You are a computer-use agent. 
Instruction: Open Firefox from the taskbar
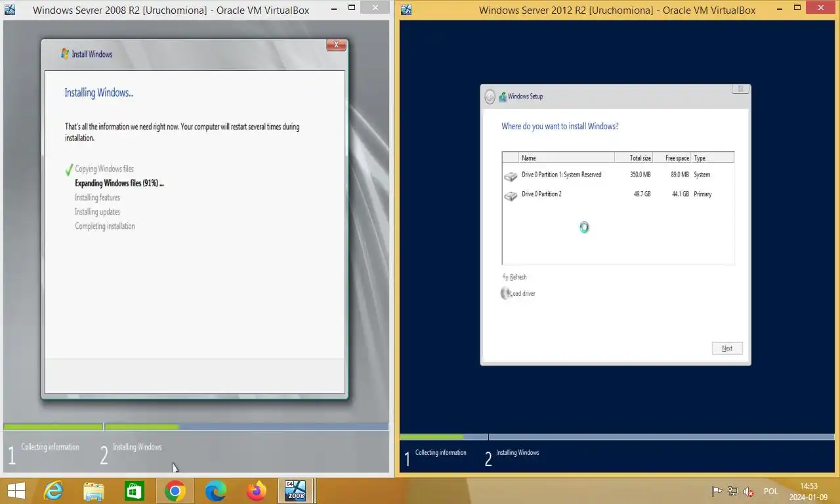256,491
